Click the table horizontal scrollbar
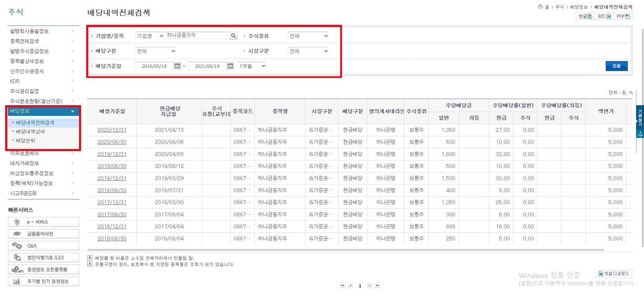This screenshot has width=644, height=298. 345,250
